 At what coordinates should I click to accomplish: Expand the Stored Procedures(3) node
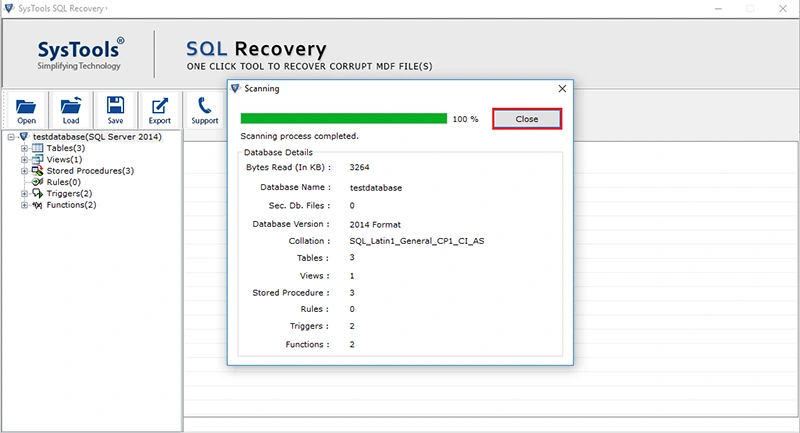pos(24,171)
